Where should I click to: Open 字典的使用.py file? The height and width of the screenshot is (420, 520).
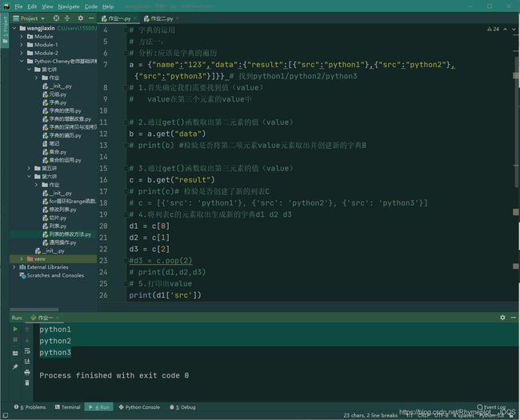[x=62, y=111]
